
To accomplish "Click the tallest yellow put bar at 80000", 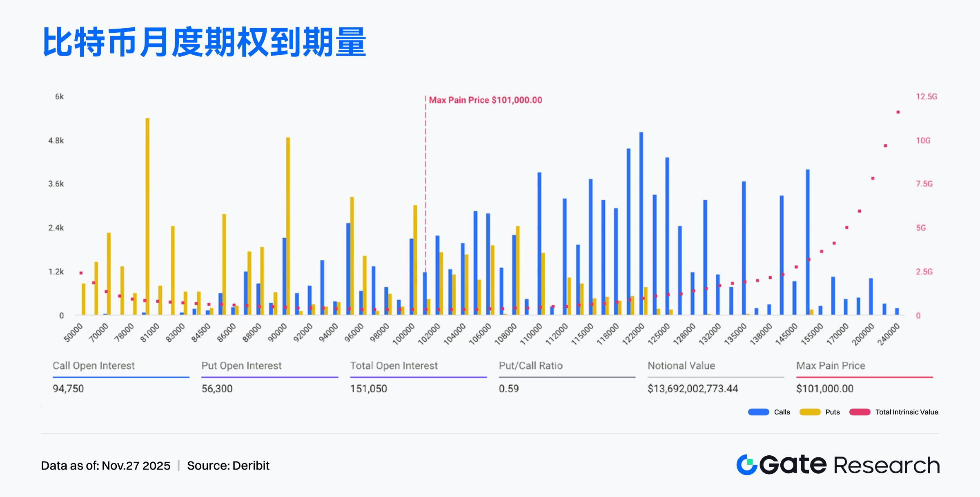I will (x=147, y=217).
